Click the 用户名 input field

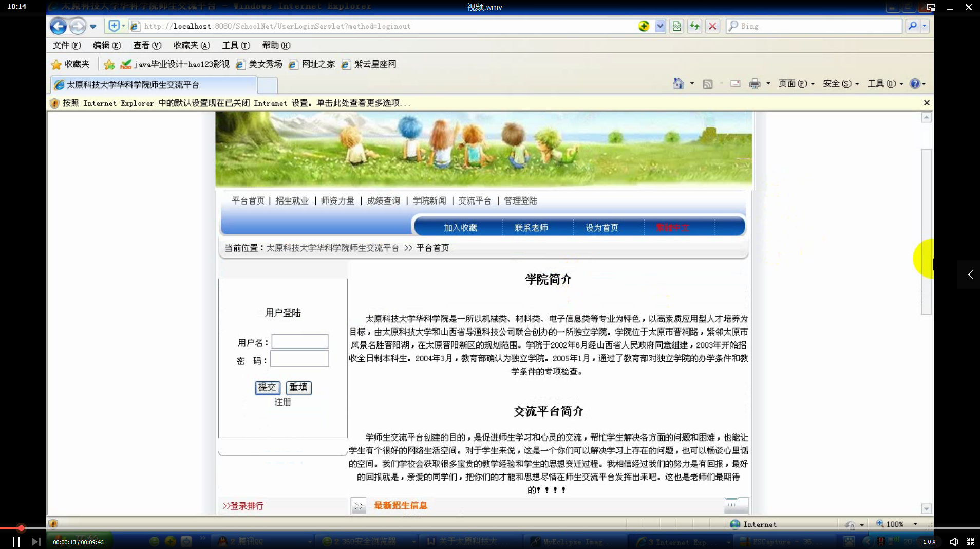click(300, 342)
